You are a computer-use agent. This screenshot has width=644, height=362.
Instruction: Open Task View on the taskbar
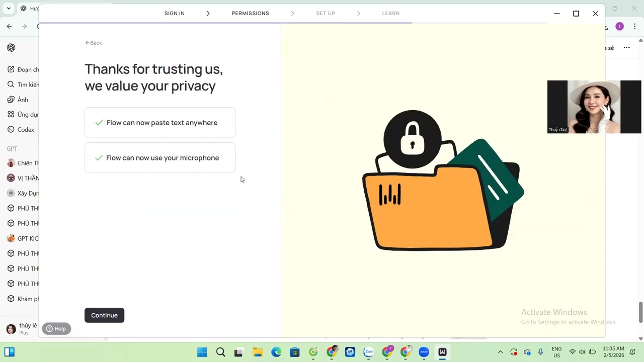pyautogui.click(x=238, y=352)
